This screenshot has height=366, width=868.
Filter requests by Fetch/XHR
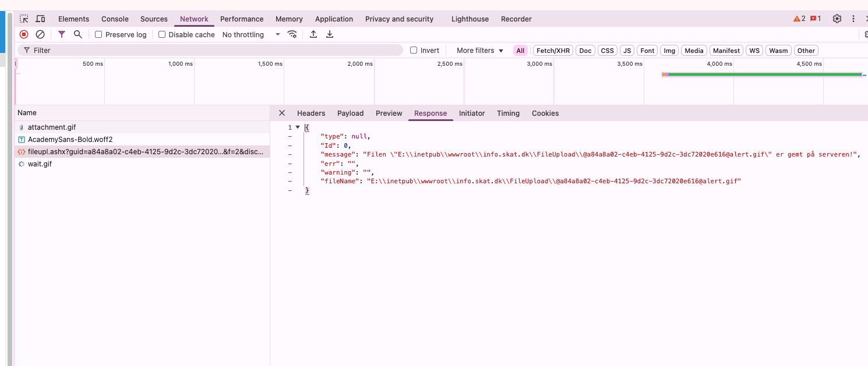(x=553, y=51)
